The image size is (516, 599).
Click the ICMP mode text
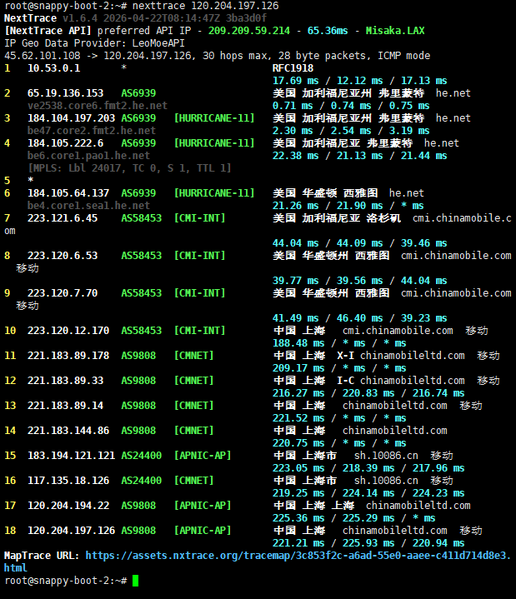click(404, 56)
